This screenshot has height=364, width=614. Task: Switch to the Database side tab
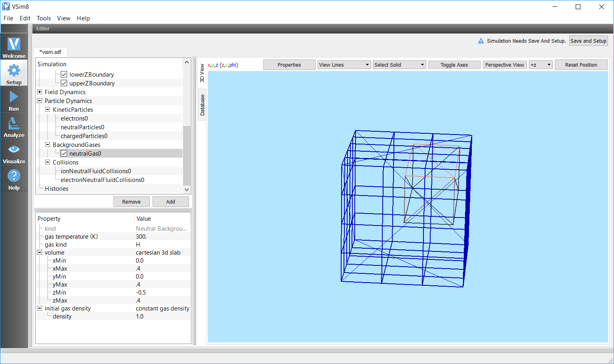tap(202, 105)
